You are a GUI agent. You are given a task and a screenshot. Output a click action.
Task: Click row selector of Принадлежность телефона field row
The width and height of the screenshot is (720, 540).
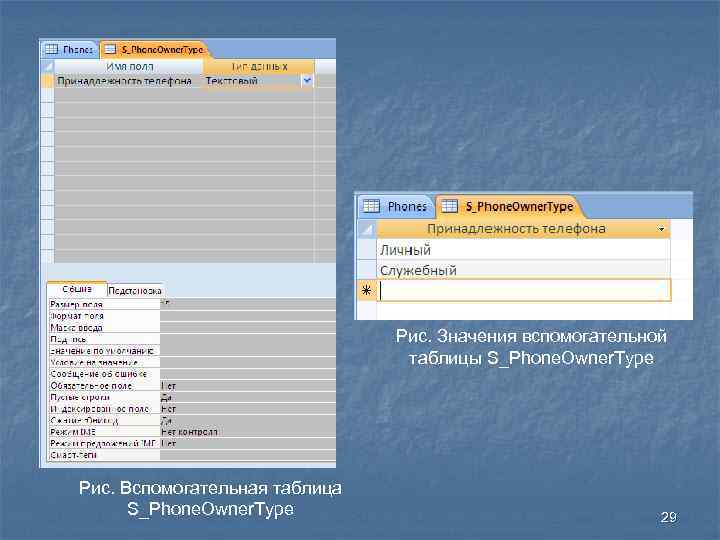click(47, 81)
